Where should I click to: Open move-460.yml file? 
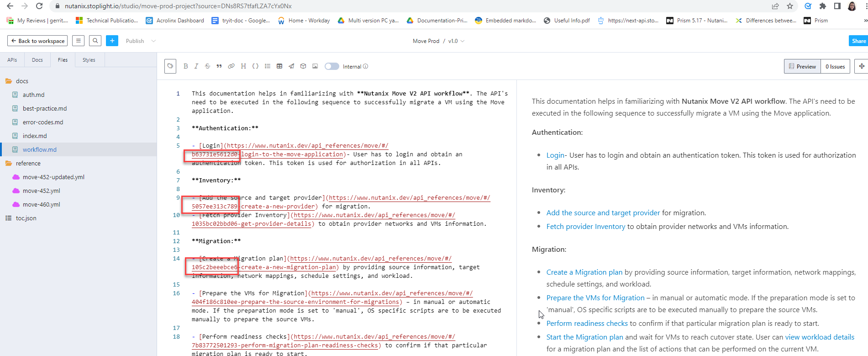tap(41, 204)
